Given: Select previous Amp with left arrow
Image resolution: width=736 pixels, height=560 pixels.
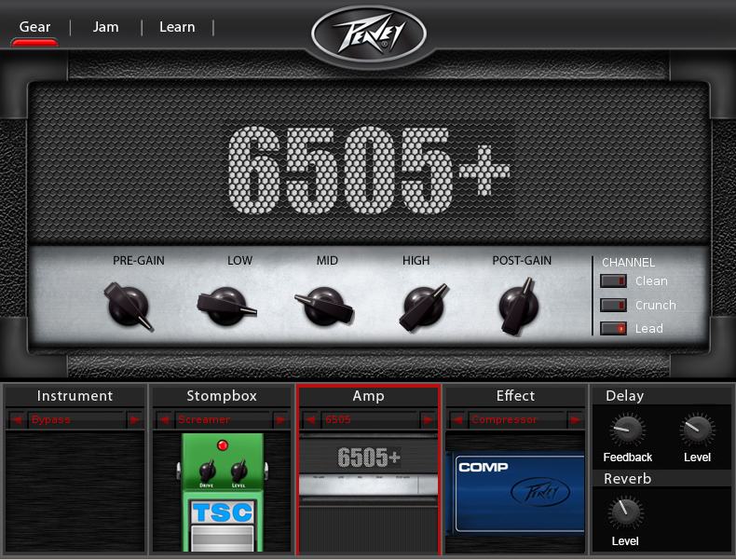Looking at the screenshot, I should [310, 419].
